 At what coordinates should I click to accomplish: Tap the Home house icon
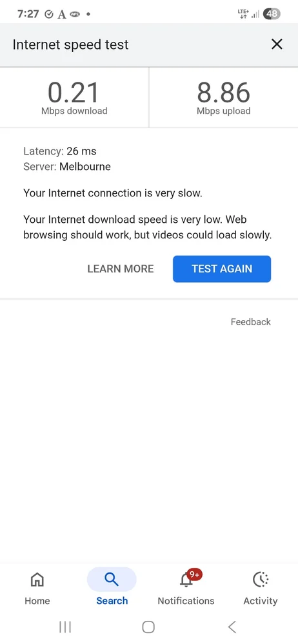pos(37,579)
